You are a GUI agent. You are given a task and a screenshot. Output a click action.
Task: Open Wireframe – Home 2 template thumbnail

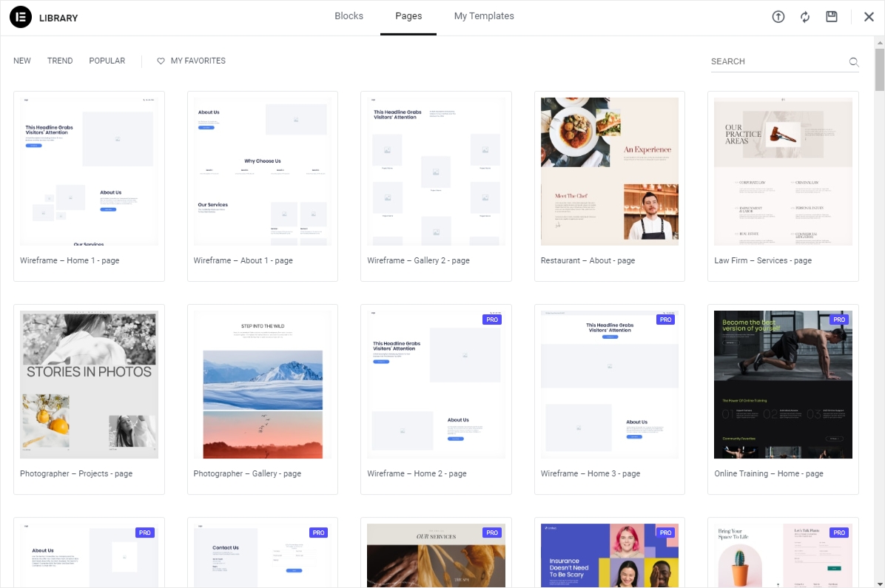click(x=437, y=385)
